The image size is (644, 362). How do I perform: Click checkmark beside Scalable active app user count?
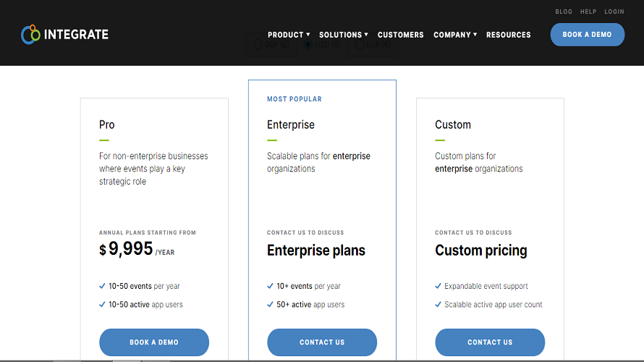[438, 305]
